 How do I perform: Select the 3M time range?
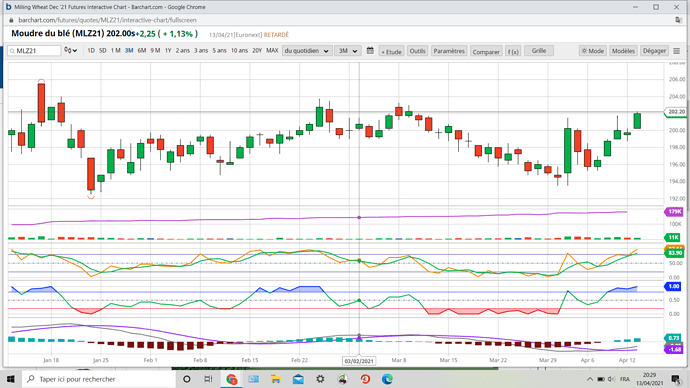(x=128, y=51)
